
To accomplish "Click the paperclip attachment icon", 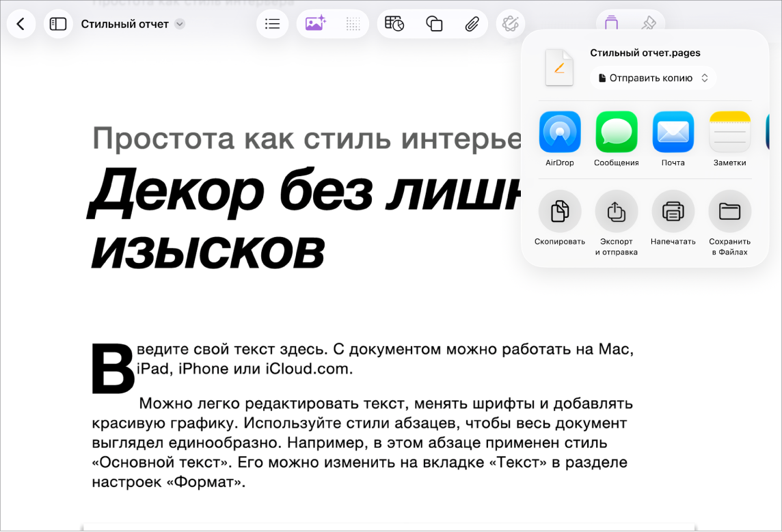I will point(472,24).
